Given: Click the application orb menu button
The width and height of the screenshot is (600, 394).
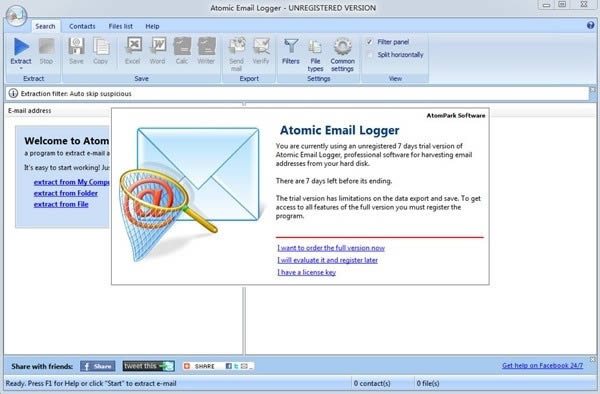Looking at the screenshot, I should [x=16, y=16].
